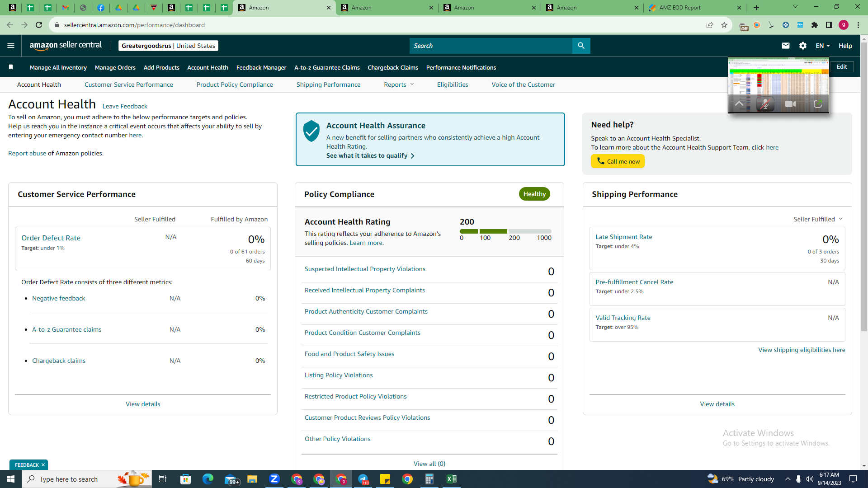Open Voice of the Customer tab
Viewport: 868px width, 488px height.
click(x=524, y=84)
